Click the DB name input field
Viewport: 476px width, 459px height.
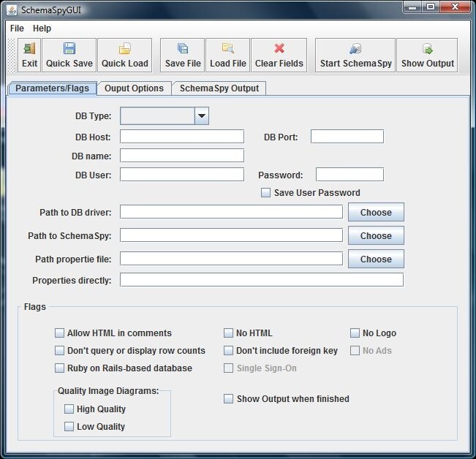pos(182,156)
